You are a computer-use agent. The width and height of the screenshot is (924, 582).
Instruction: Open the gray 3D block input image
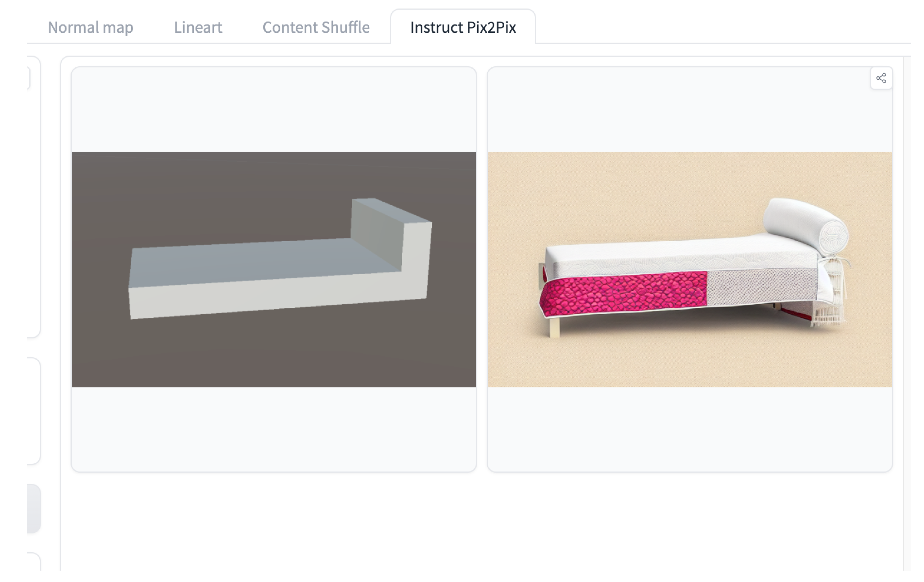point(274,269)
